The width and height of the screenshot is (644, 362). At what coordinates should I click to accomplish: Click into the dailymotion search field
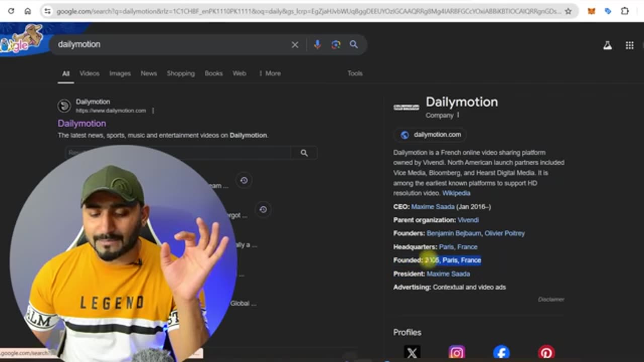[x=171, y=45]
